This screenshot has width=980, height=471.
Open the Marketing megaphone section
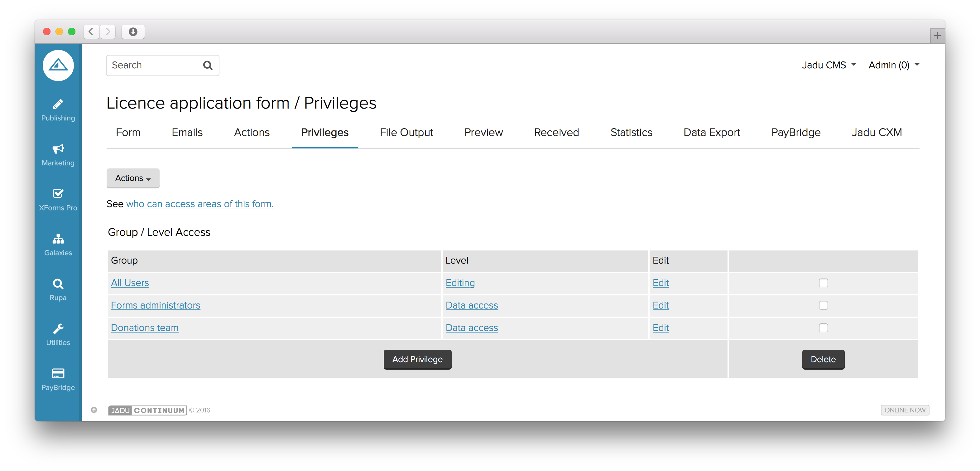point(58,155)
